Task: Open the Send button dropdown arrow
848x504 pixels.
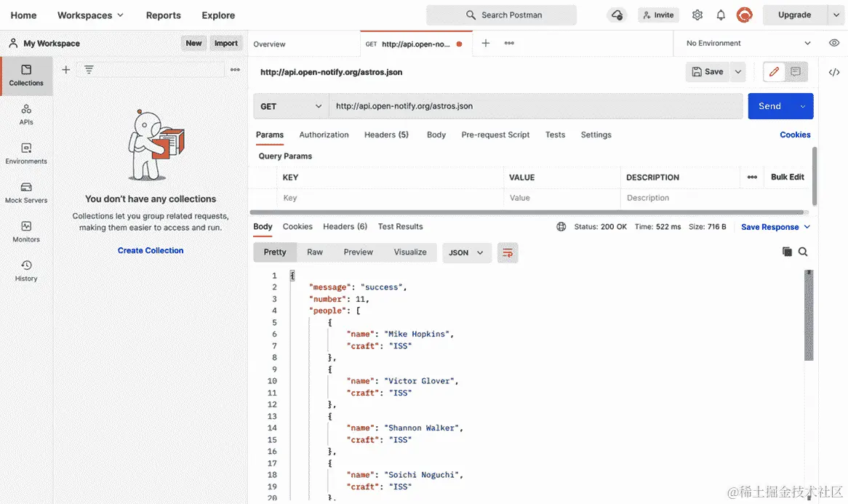Action: (x=803, y=106)
